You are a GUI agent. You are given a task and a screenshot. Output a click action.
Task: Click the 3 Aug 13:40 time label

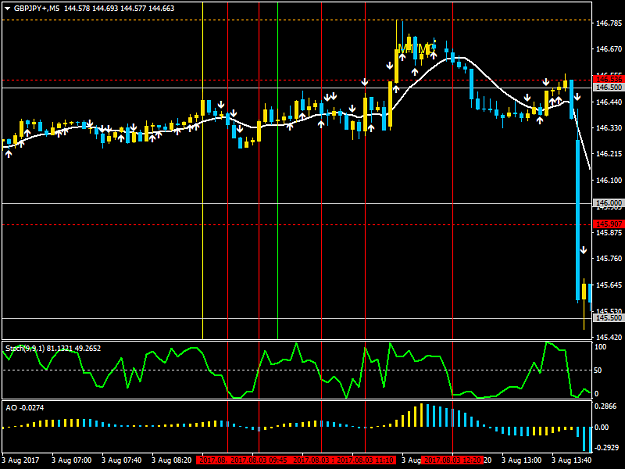pyautogui.click(x=572, y=460)
